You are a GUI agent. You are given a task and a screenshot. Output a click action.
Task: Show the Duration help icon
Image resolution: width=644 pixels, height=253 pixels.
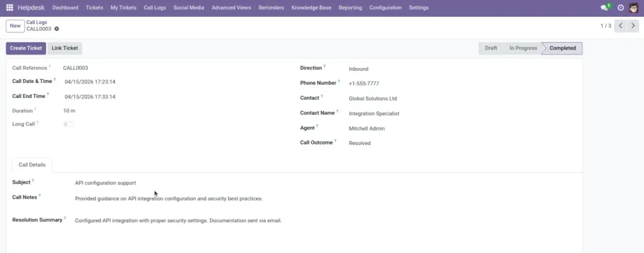[35, 109]
